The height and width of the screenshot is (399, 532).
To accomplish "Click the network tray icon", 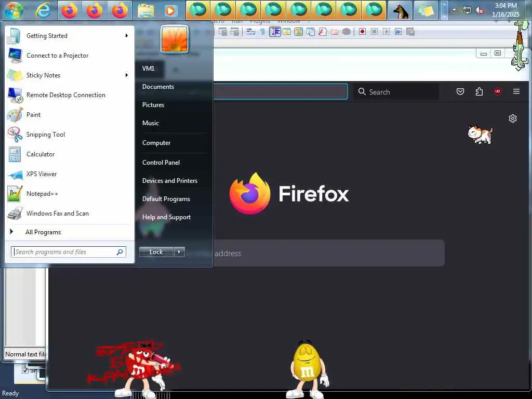I will click(467, 10).
